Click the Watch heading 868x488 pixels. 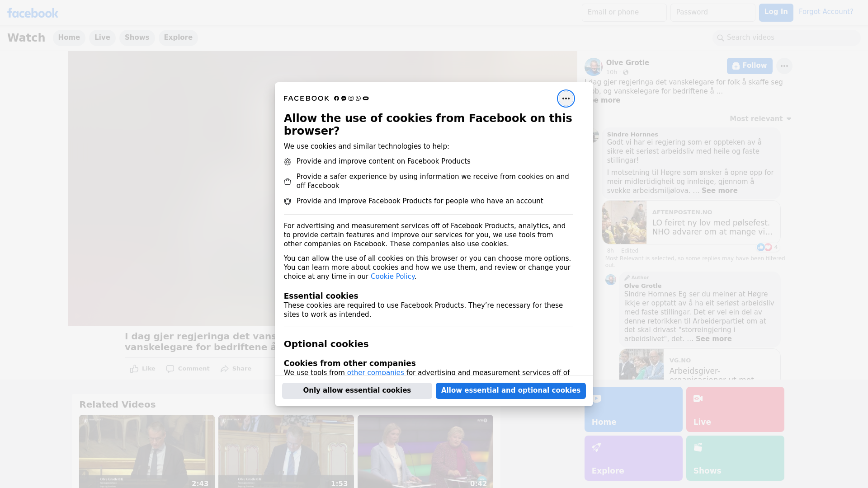pyautogui.click(x=26, y=38)
